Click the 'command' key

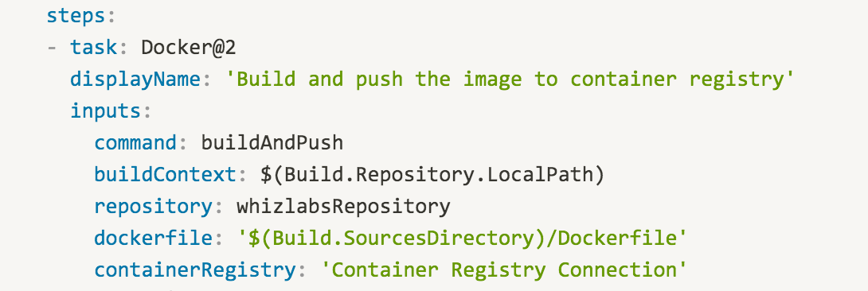tap(135, 143)
